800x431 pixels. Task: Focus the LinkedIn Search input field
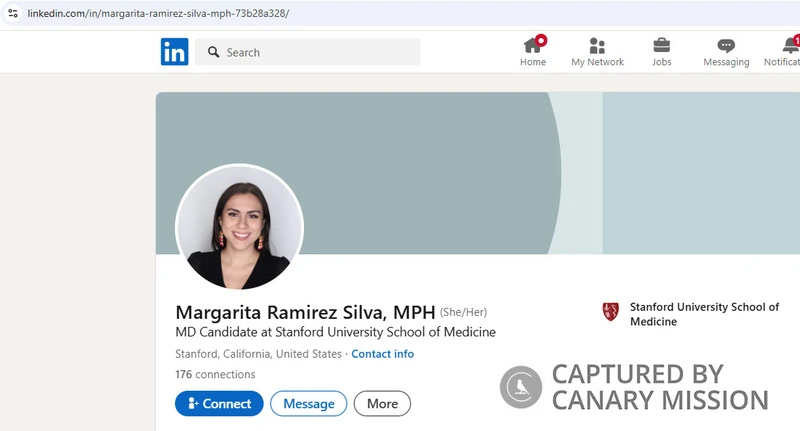coord(308,52)
